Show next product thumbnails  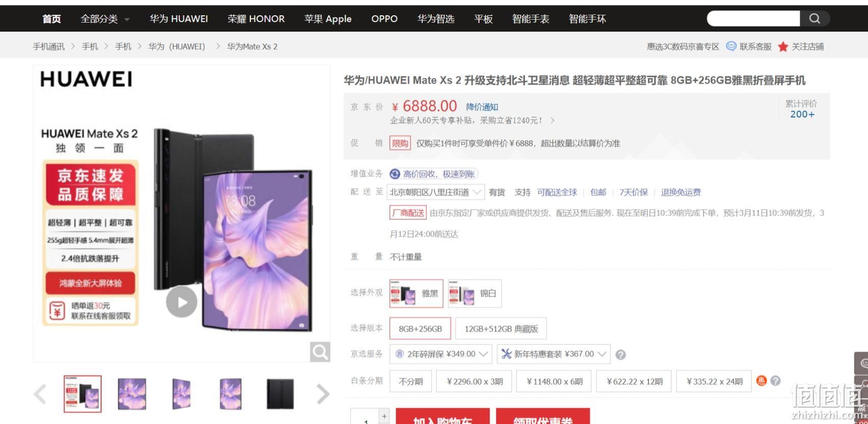pos(323,394)
